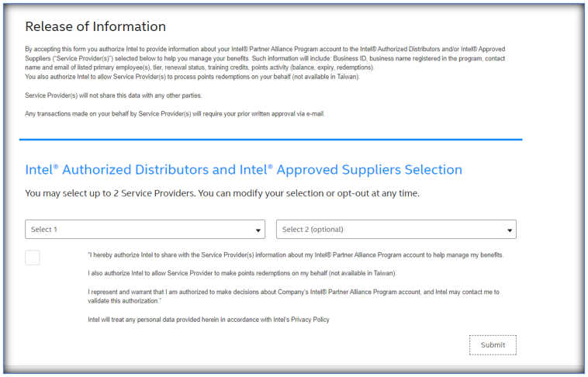The image size is (588, 377).
Task: Click the 'Select 1' placeholder text
Action: click(x=44, y=230)
